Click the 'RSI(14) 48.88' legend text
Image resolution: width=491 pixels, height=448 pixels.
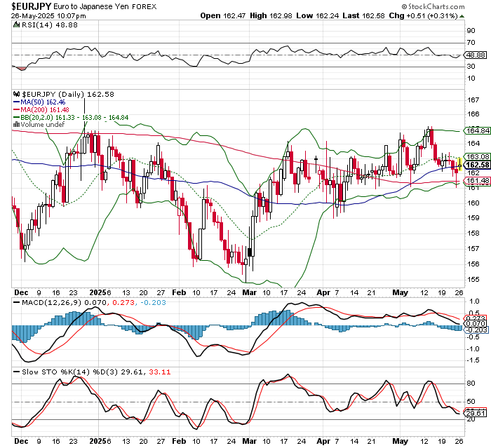coord(50,25)
